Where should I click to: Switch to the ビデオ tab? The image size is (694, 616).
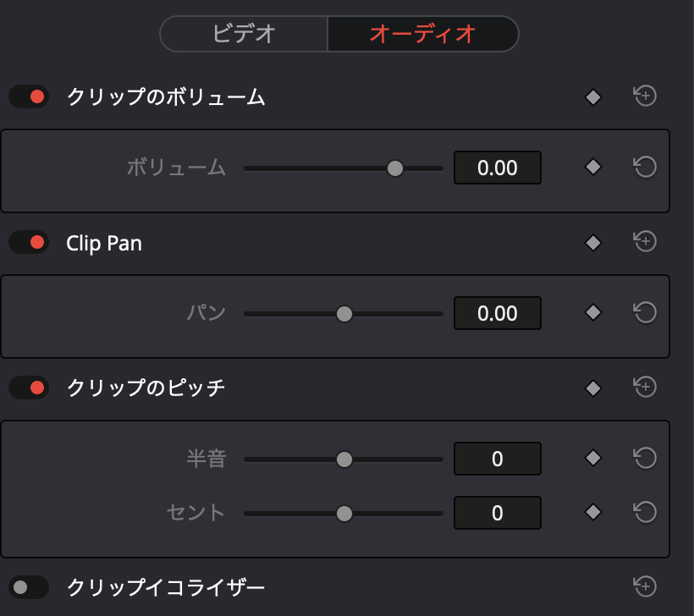coord(244,34)
